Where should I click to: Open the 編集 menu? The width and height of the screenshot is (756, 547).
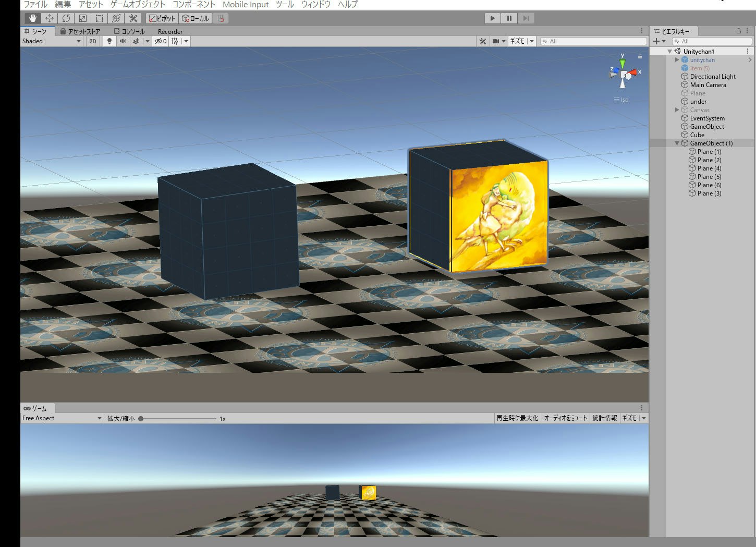click(63, 4)
